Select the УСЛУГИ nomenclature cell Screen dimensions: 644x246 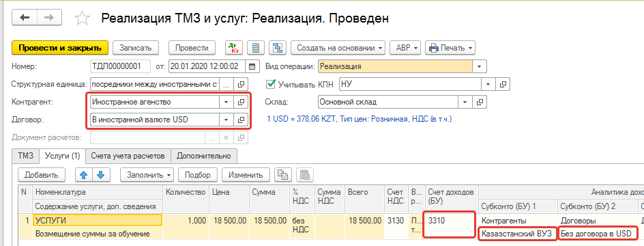coord(98,221)
